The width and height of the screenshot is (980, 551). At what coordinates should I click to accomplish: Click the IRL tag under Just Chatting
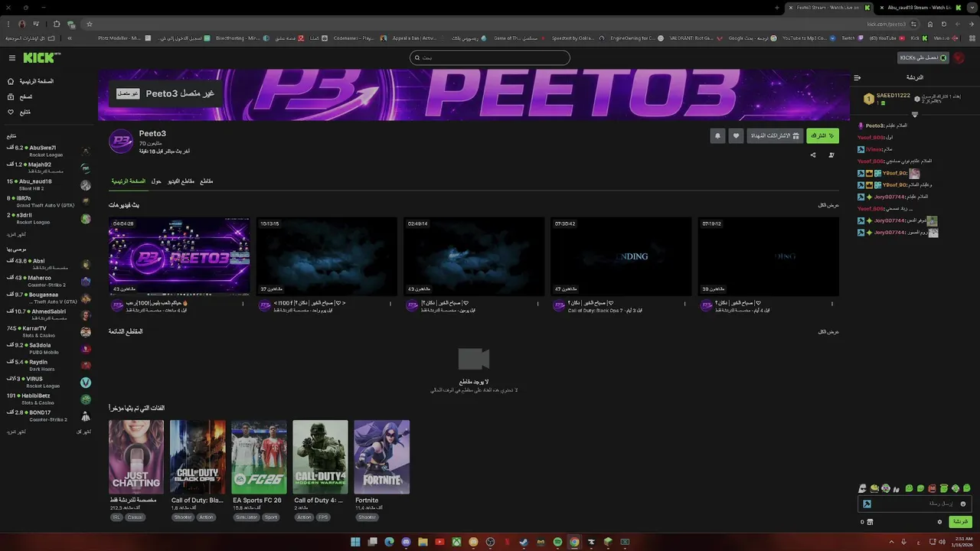116,517
